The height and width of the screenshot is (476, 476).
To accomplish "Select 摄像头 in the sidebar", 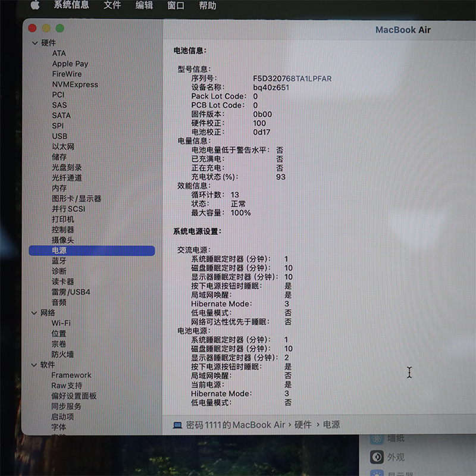I will tap(63, 240).
